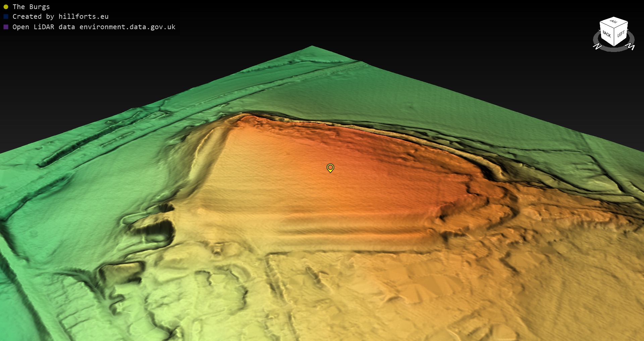The height and width of the screenshot is (341, 644).
Task: Click the TOP face of the navigation cube
Action: click(x=614, y=22)
